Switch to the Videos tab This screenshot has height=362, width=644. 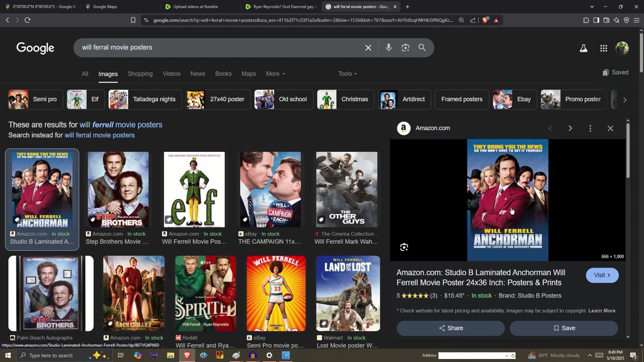point(171,74)
